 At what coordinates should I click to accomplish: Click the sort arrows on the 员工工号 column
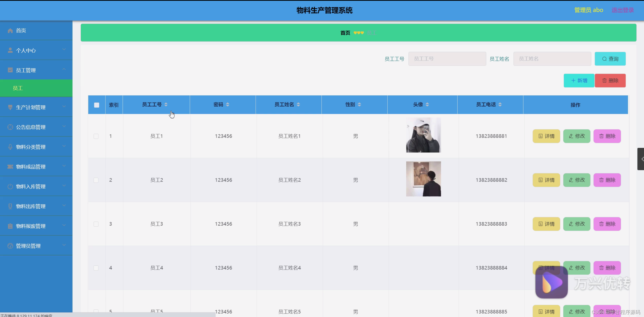pyautogui.click(x=166, y=105)
